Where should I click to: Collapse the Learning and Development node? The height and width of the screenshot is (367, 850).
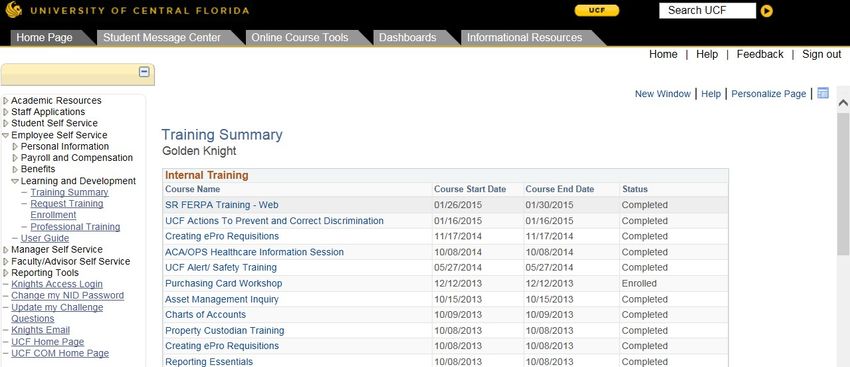(15, 181)
